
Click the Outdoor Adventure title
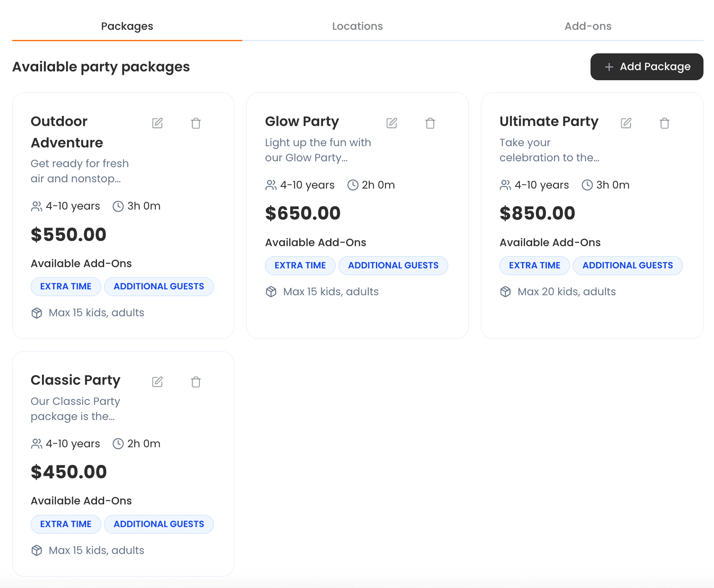pyautogui.click(x=67, y=132)
